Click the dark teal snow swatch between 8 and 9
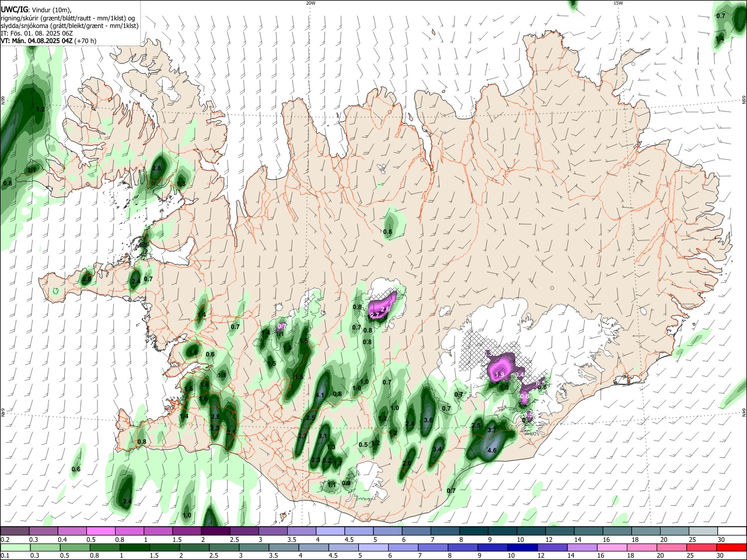This screenshot has height=560, width=747. (474, 531)
